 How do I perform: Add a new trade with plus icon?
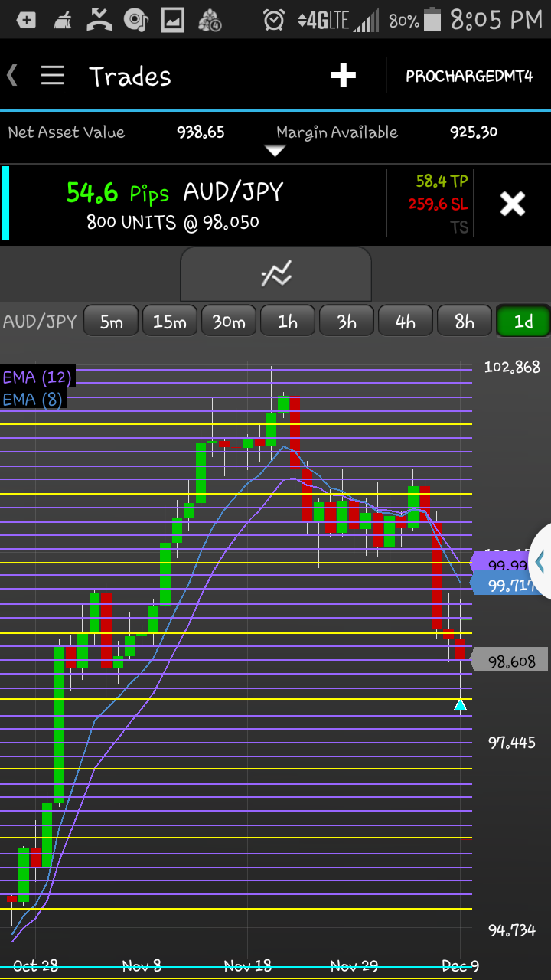point(343,75)
